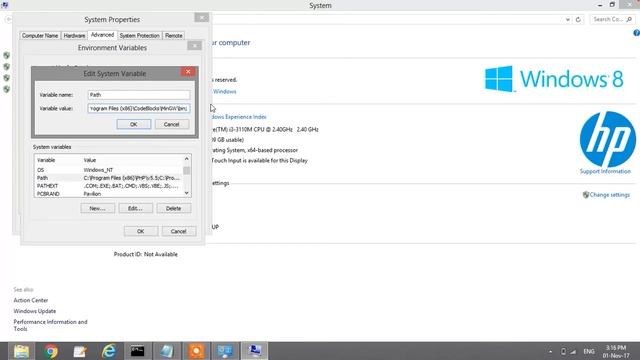Open the notepad-with-pencil taskbar app
Image resolution: width=640 pixels, height=360 pixels.
click(x=80, y=351)
